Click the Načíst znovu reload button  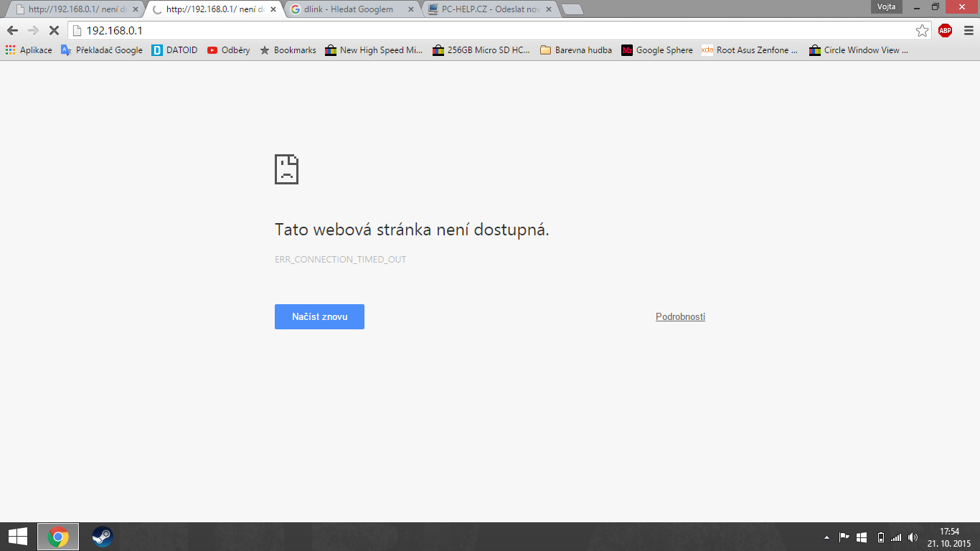(x=319, y=316)
